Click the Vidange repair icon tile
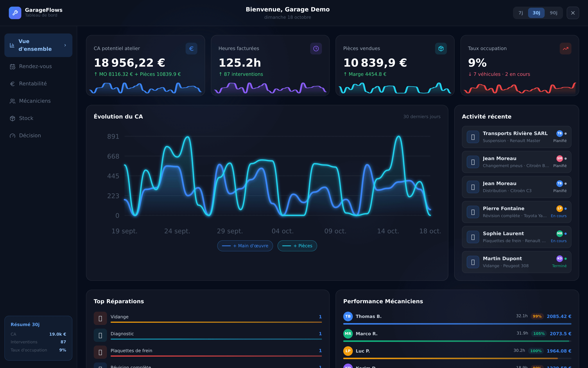Image resolution: width=588 pixels, height=368 pixels. pos(100,318)
